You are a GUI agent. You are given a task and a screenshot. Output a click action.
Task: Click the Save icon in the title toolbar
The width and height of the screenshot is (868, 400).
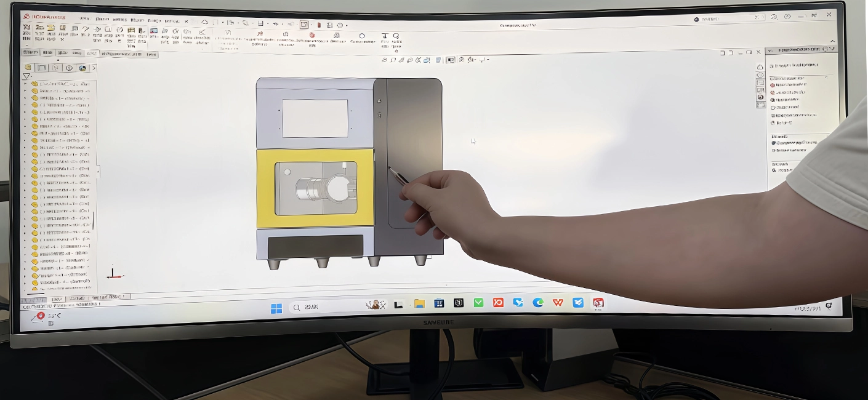click(260, 24)
